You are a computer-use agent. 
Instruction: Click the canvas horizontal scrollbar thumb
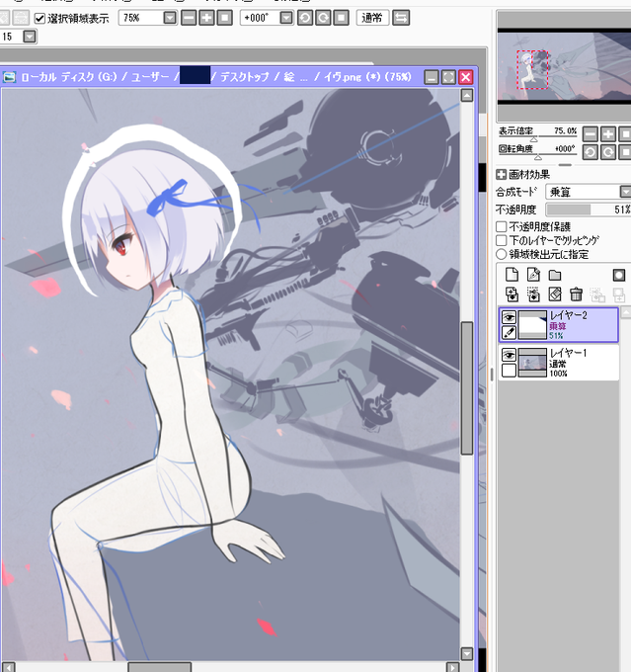159,668
